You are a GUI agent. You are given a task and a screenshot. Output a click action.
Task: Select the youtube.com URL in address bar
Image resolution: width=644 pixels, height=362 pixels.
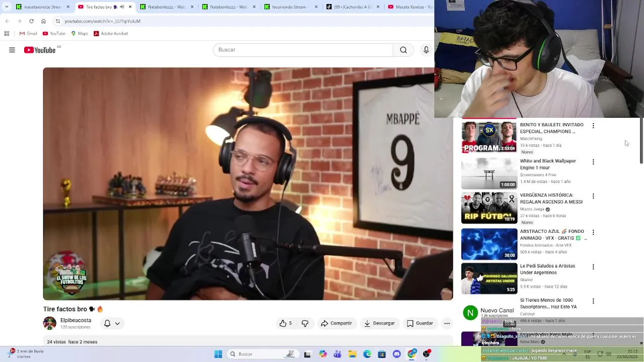103,21
